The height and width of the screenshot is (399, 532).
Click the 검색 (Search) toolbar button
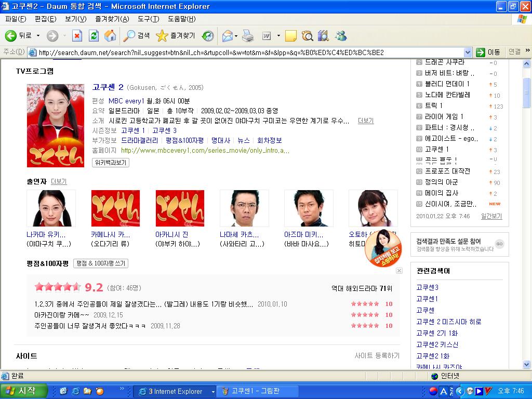click(136, 36)
